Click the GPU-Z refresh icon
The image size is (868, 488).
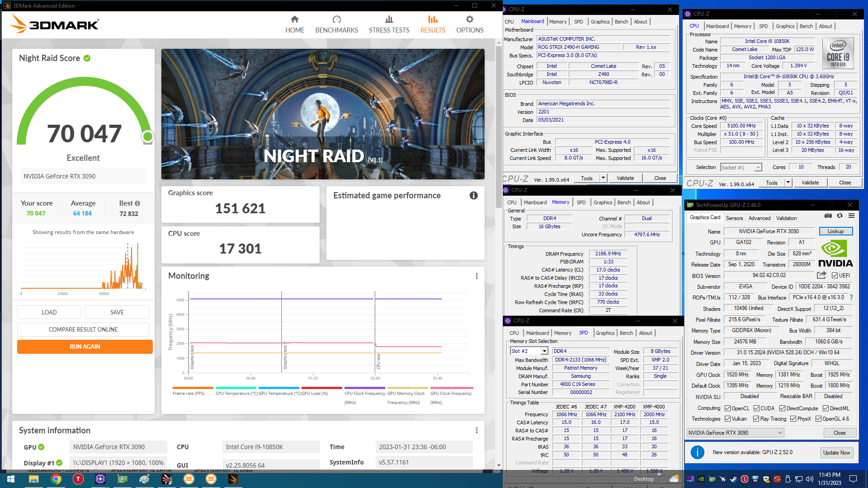840,216
